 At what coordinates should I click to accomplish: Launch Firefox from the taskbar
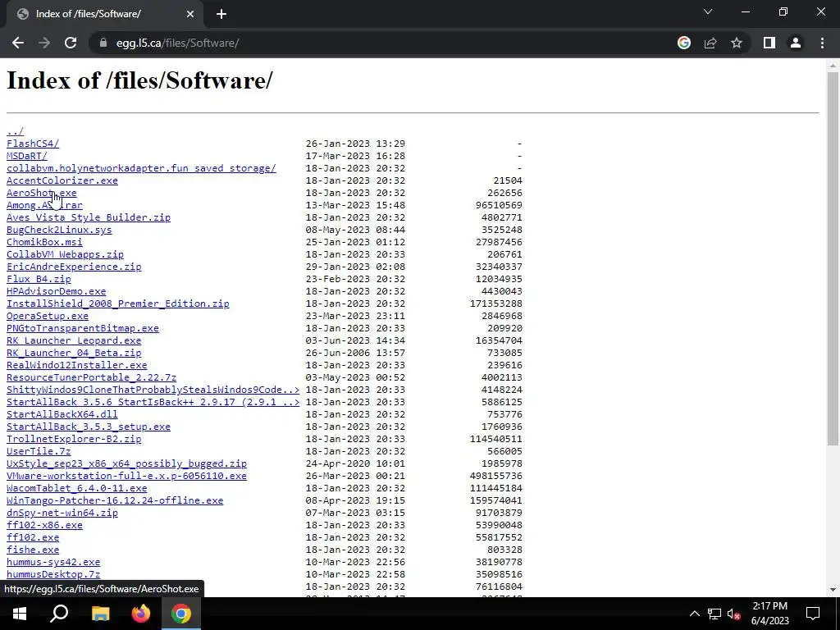tap(141, 614)
